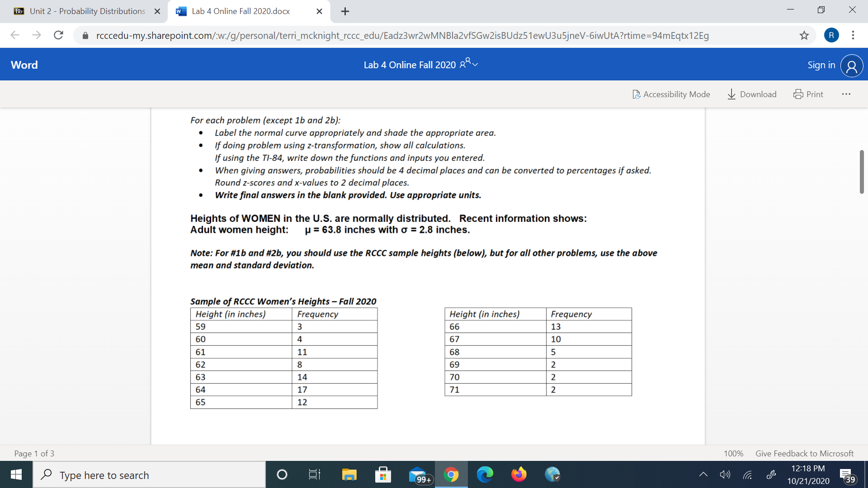Open the Print dialog via the printer icon
The width and height of the screenshot is (868, 488).
click(797, 94)
